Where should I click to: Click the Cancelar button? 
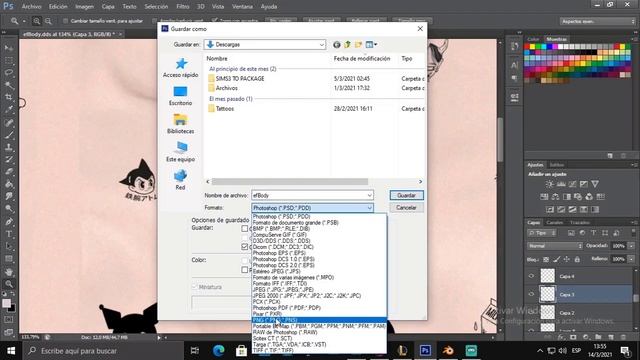click(x=407, y=208)
